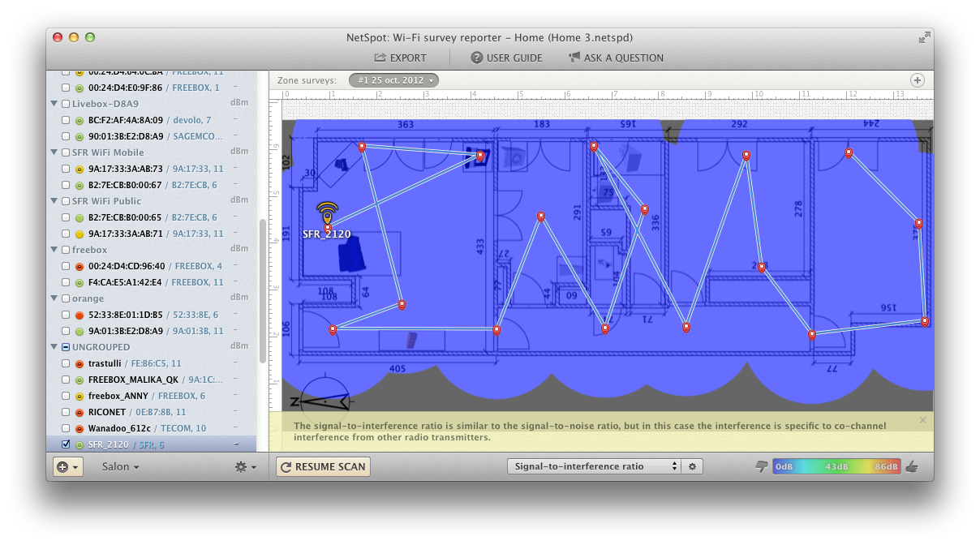Open the USER GUIDE help icon
This screenshot has width=980, height=545.
tap(477, 58)
